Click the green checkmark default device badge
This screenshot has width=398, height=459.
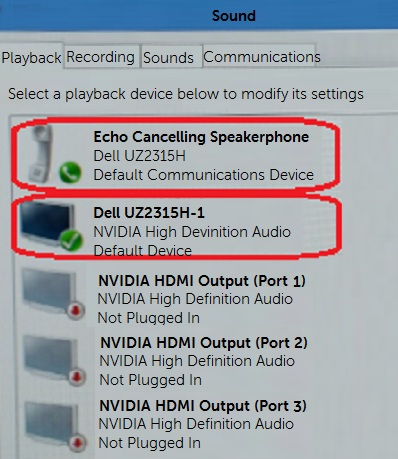(71, 240)
